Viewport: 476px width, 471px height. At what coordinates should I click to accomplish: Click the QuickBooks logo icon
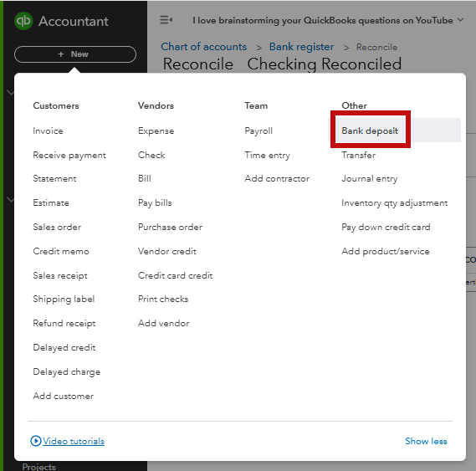(23, 21)
